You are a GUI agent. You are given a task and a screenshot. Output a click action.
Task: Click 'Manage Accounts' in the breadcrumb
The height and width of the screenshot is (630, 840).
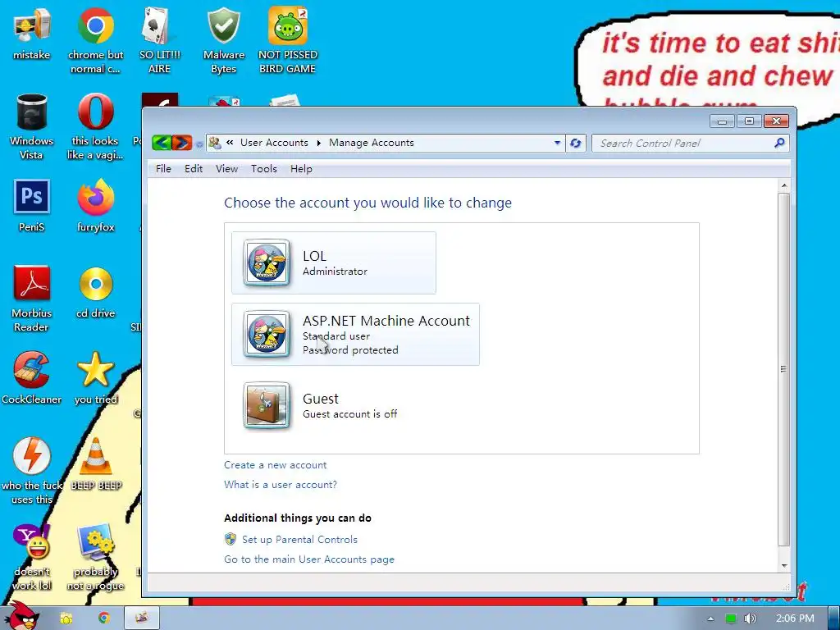[372, 143]
